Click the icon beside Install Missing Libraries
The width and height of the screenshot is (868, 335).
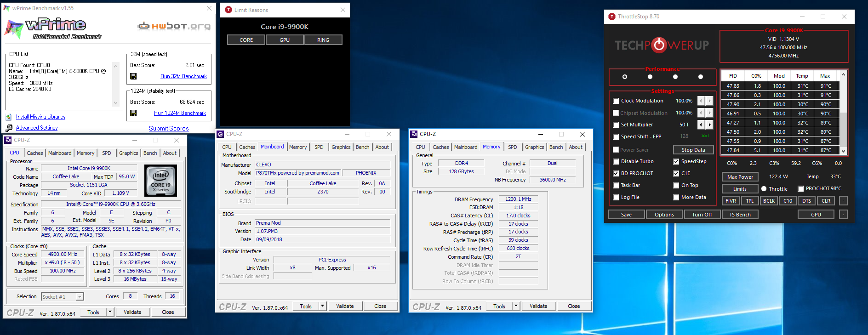(x=9, y=117)
